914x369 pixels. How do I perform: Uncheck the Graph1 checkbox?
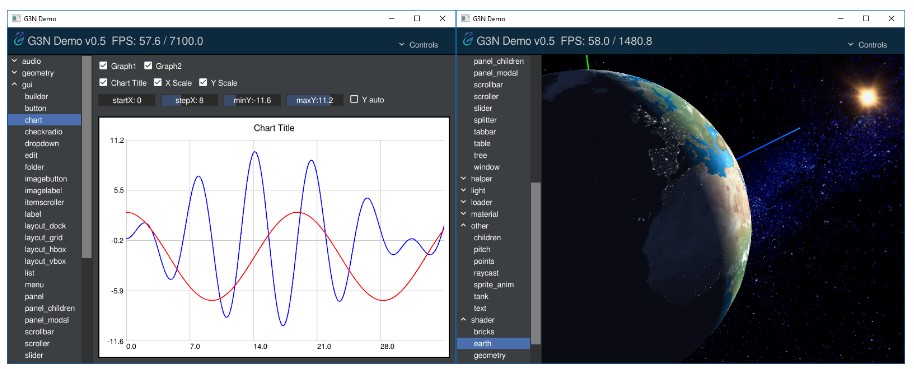[103, 66]
